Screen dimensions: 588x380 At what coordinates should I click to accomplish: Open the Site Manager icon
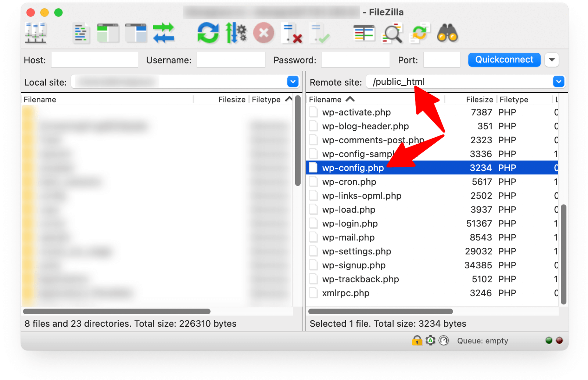coord(35,33)
